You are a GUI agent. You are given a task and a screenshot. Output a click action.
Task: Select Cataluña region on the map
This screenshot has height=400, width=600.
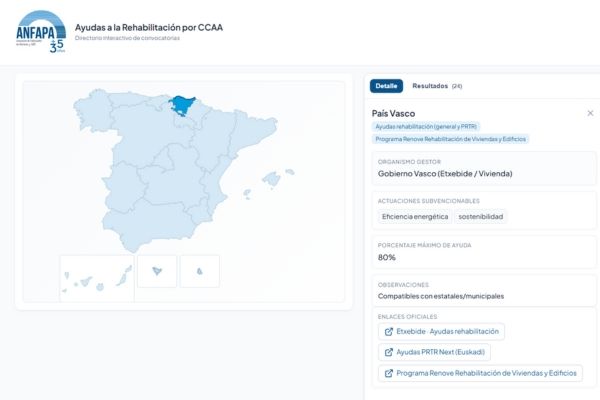tap(253, 132)
